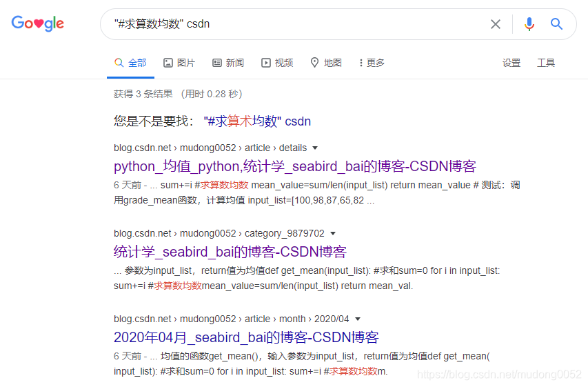Expand dropdown arrow next to month › 2020/04
Screen dimensions: 588x387
coord(357,319)
